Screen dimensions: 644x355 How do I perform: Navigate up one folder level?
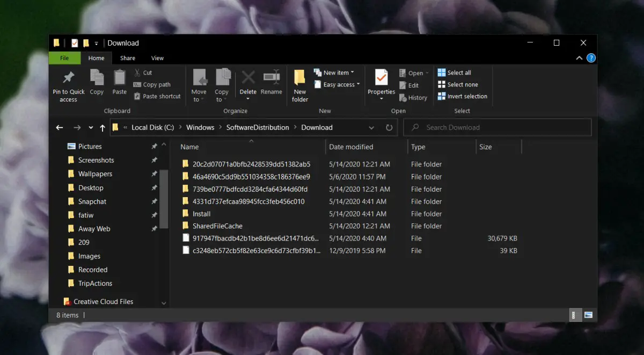[102, 128]
